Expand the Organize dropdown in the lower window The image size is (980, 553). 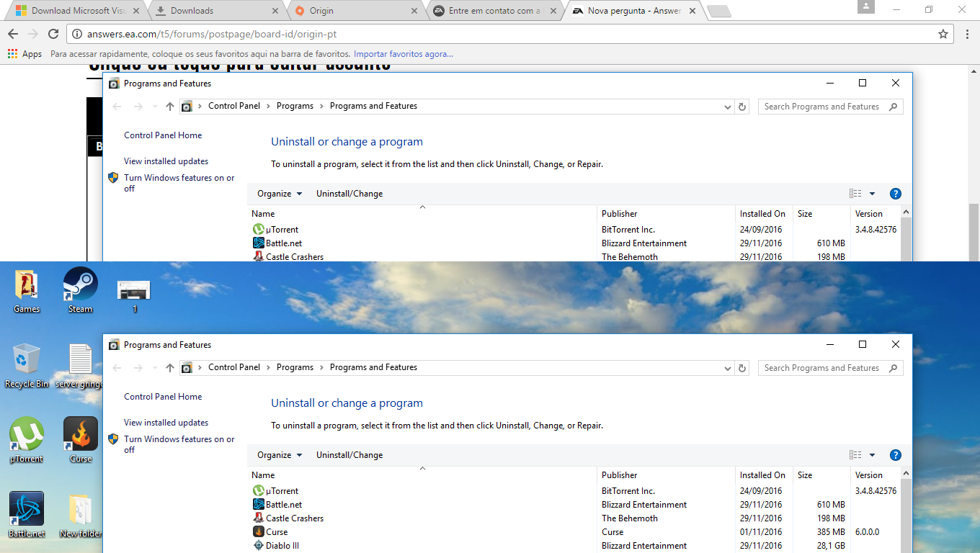point(280,455)
